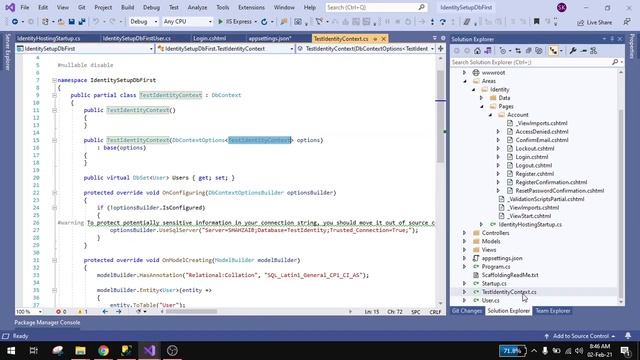Open the Build menu
The width and height of the screenshot is (640, 360).
[127, 7]
